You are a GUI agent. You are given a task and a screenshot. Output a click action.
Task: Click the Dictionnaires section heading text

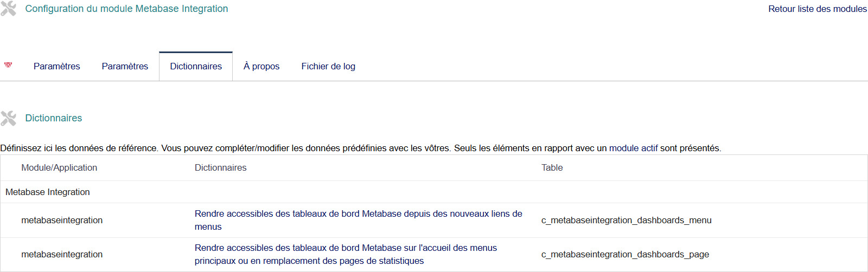(54, 118)
